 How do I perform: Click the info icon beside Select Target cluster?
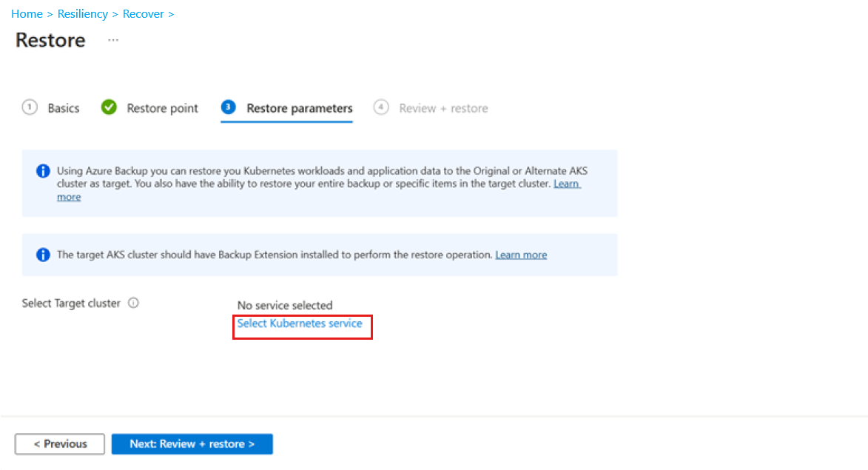point(134,302)
